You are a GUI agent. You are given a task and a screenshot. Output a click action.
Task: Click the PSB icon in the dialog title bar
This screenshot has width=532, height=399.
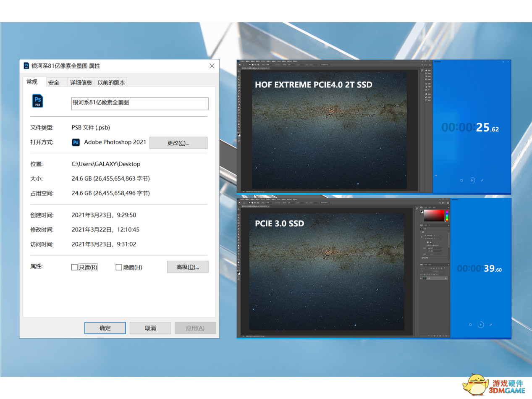point(26,66)
